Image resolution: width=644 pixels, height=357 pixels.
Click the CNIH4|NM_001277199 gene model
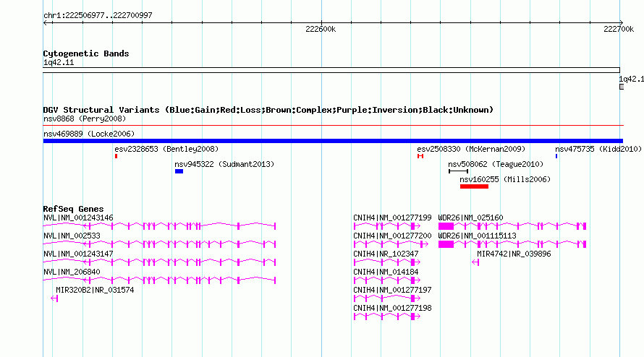point(387,225)
